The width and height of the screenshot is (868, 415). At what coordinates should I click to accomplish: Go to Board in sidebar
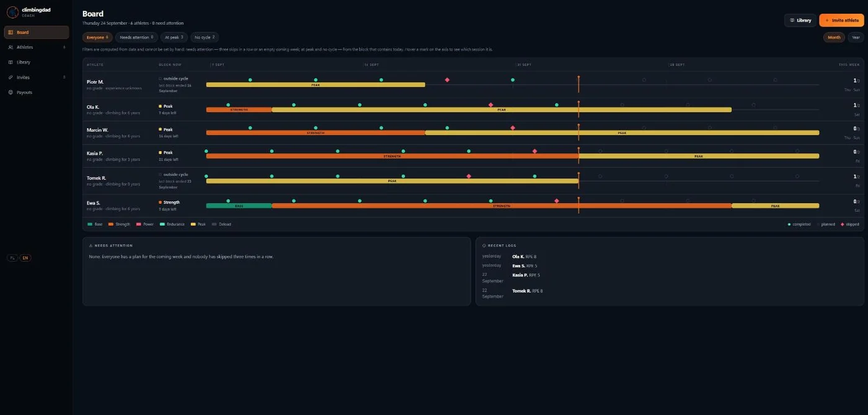point(37,32)
